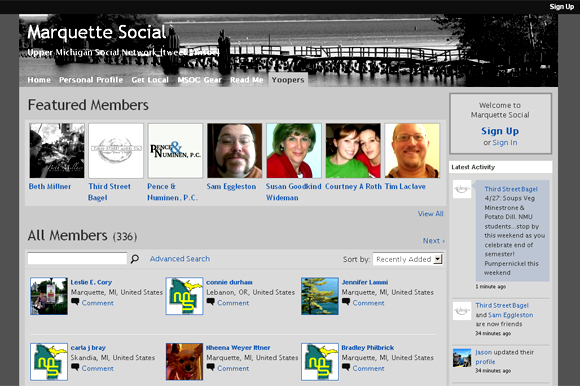Open the Get Local menu item
The height and width of the screenshot is (386, 580).
(150, 80)
